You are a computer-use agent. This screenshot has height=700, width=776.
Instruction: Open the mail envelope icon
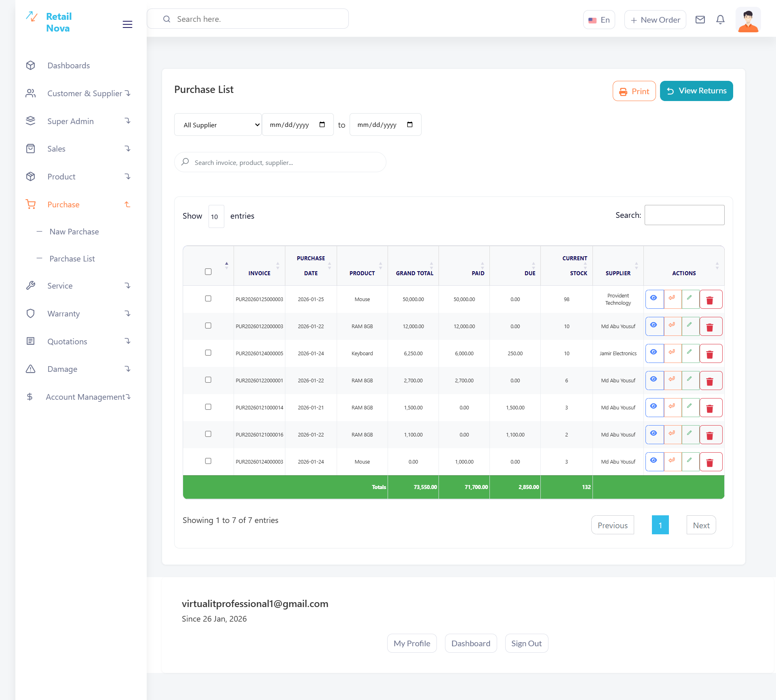point(700,19)
